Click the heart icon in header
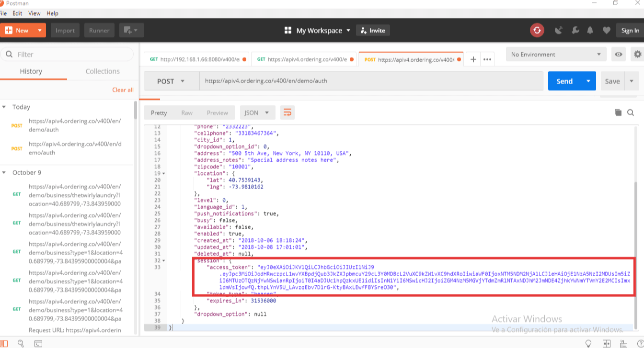Viewport: 644px width, 348px height. (606, 30)
